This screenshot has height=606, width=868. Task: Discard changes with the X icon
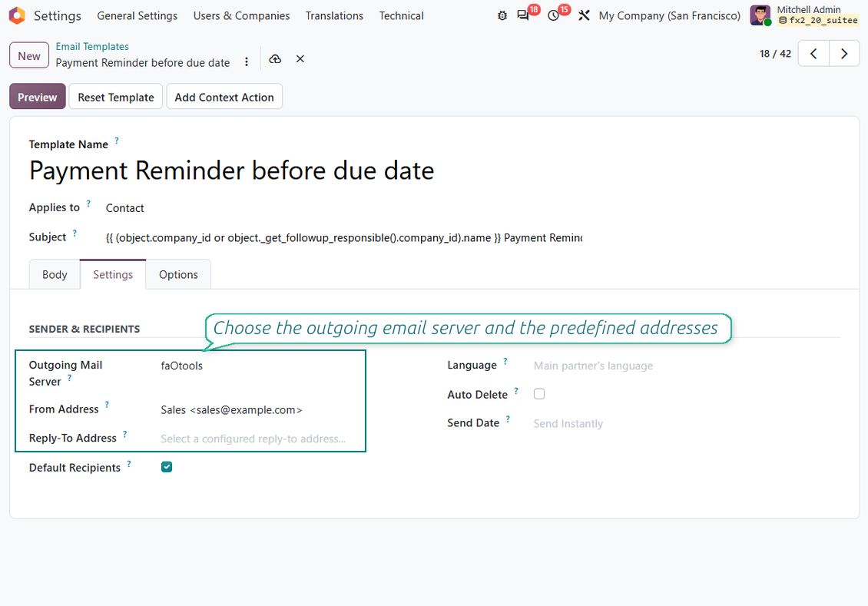click(300, 58)
